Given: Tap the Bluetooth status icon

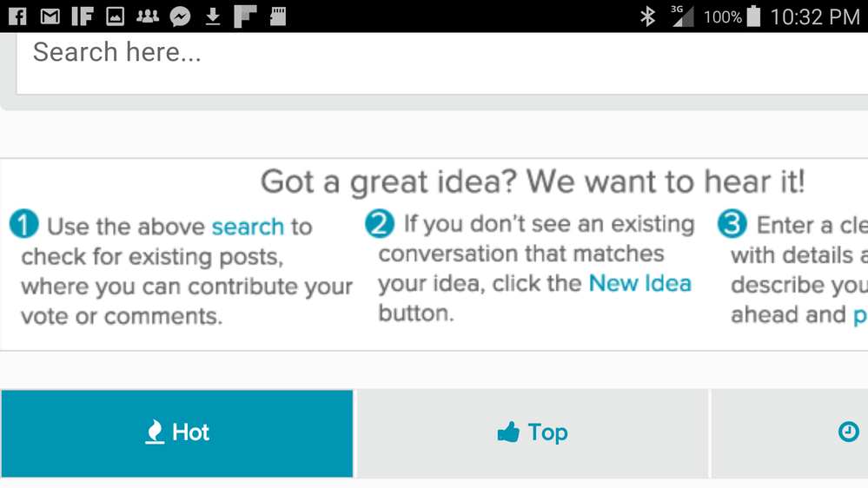Looking at the screenshot, I should tap(647, 16).
